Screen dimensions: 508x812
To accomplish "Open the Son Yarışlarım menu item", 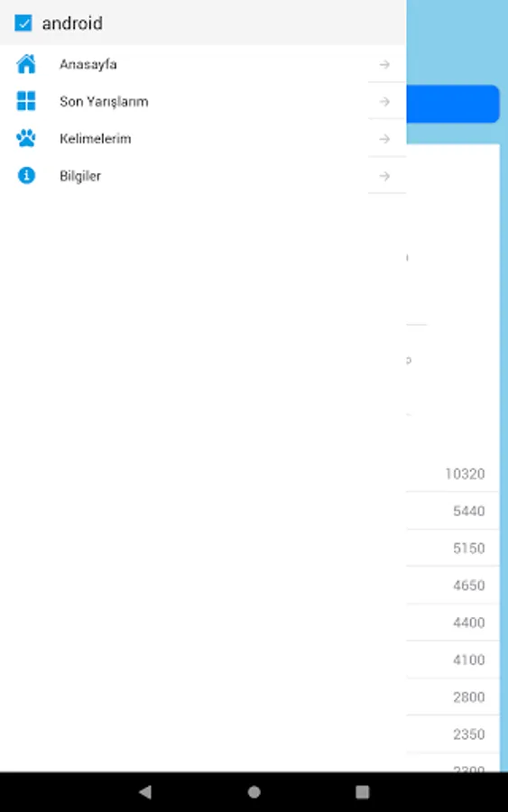I will tap(203, 101).
